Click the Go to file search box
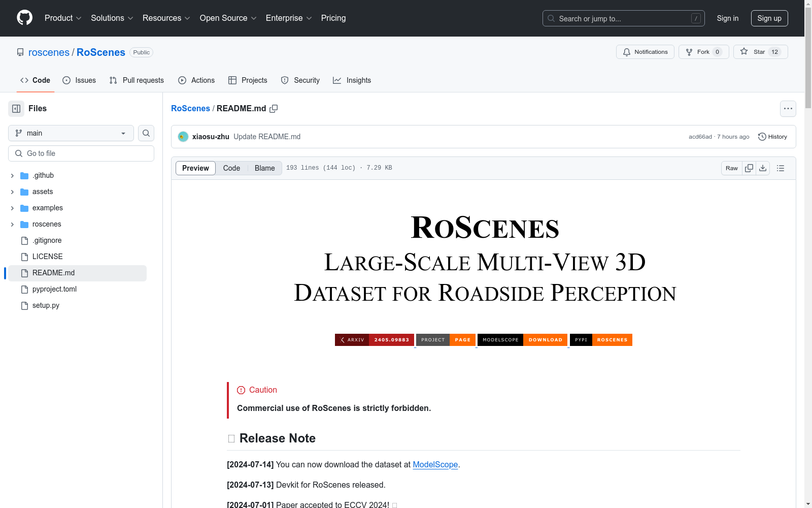The height and width of the screenshot is (508, 812). (81, 153)
